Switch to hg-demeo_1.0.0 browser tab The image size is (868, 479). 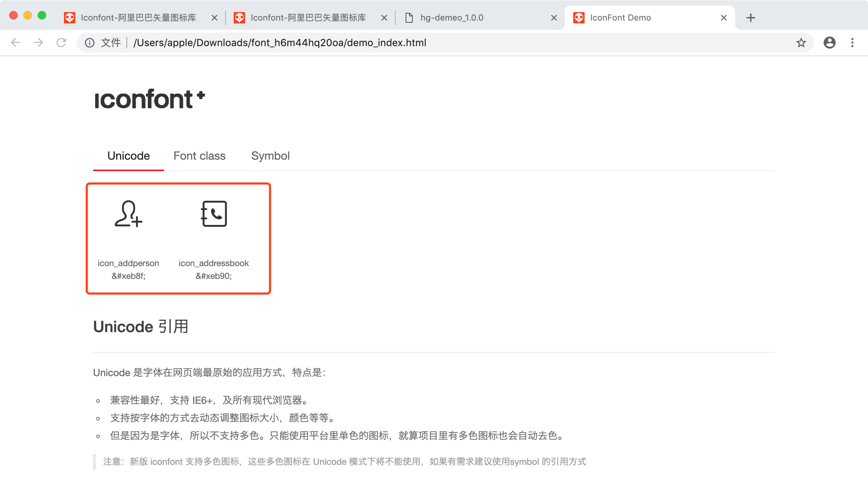452,18
